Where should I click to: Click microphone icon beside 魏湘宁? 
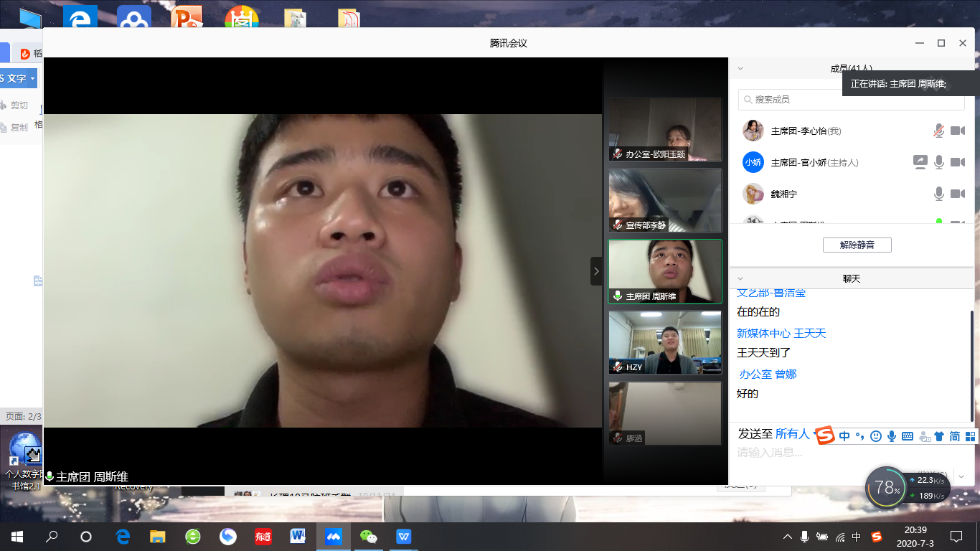(938, 194)
